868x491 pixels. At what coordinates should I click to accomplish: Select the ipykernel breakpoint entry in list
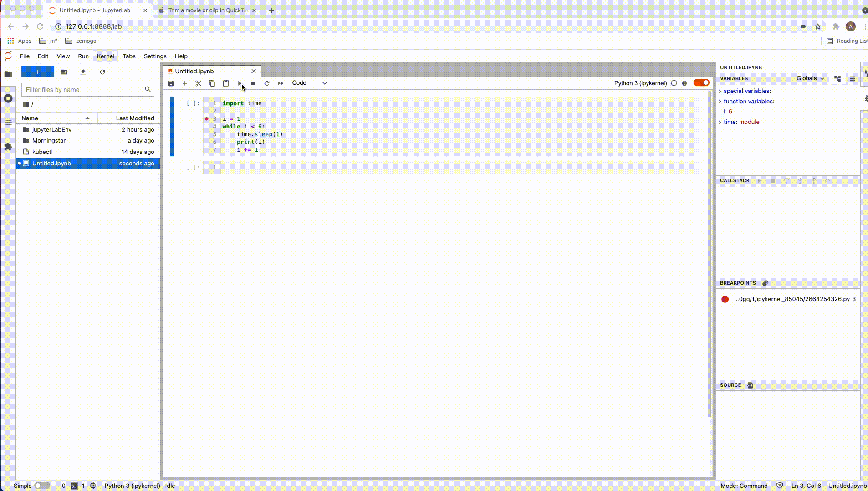pos(789,299)
